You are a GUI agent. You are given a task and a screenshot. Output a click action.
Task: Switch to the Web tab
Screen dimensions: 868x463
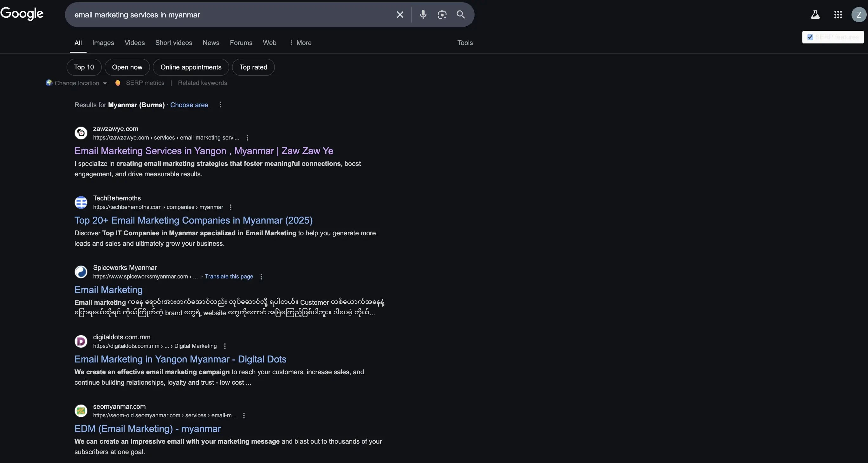point(269,43)
